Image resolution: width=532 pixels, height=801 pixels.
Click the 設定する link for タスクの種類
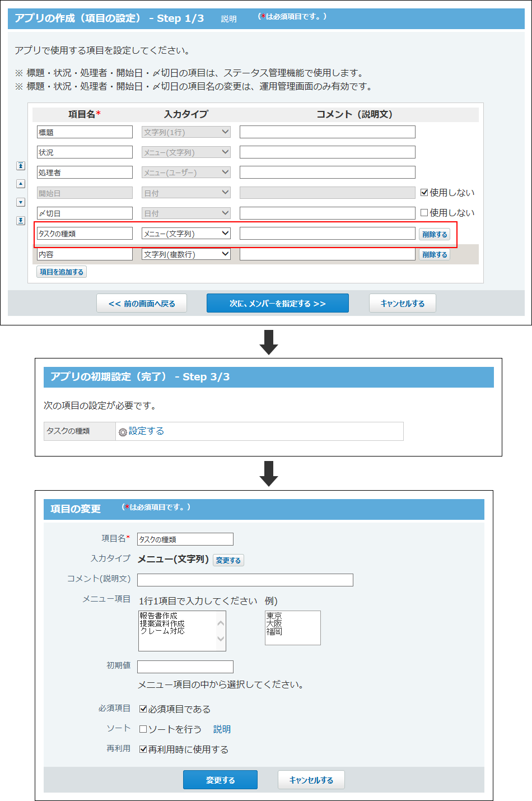click(x=146, y=431)
